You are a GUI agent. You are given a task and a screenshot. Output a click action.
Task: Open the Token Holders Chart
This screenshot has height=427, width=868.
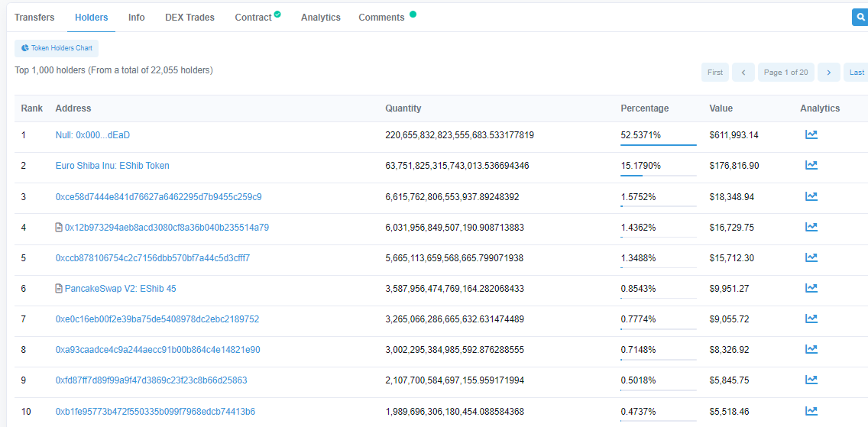click(57, 48)
